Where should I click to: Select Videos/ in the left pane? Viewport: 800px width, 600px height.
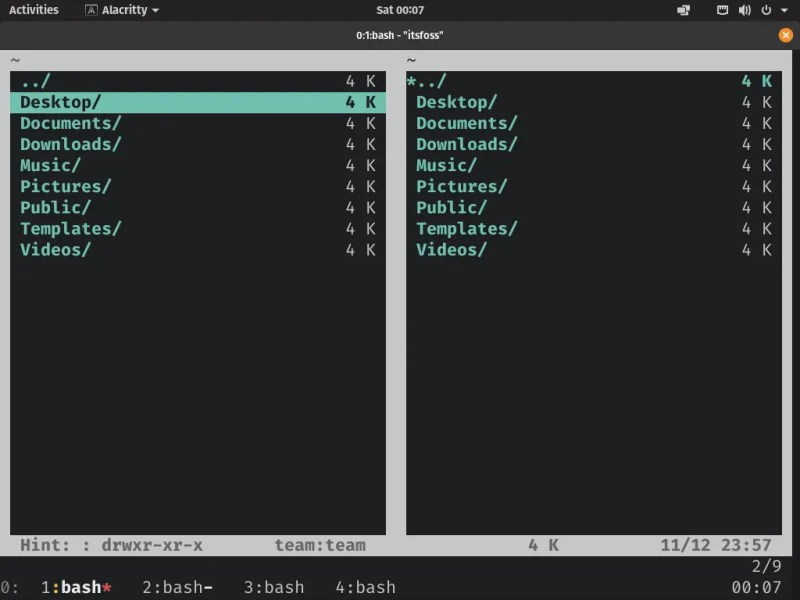pos(55,249)
